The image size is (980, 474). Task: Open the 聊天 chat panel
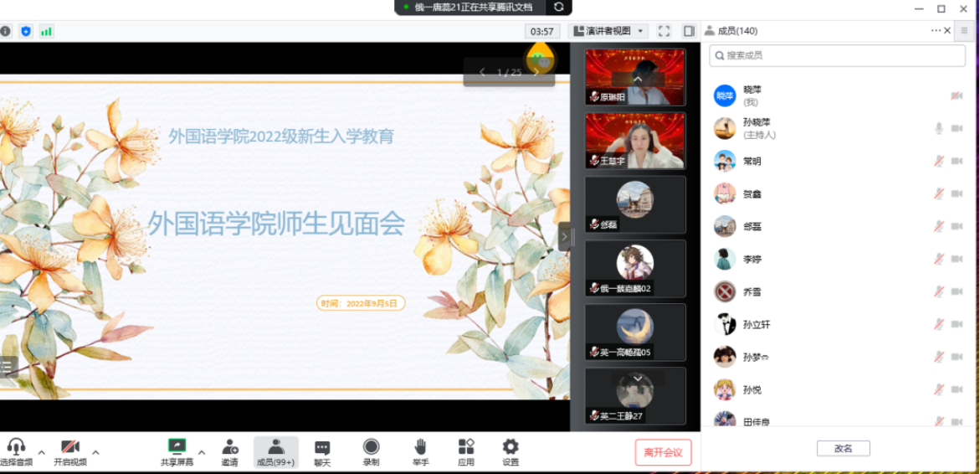pos(322,448)
